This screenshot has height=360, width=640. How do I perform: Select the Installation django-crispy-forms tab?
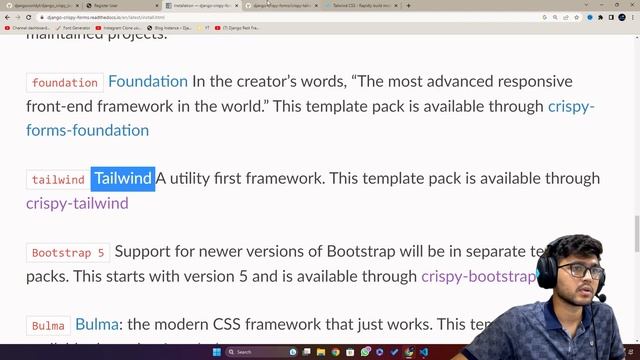click(202, 6)
